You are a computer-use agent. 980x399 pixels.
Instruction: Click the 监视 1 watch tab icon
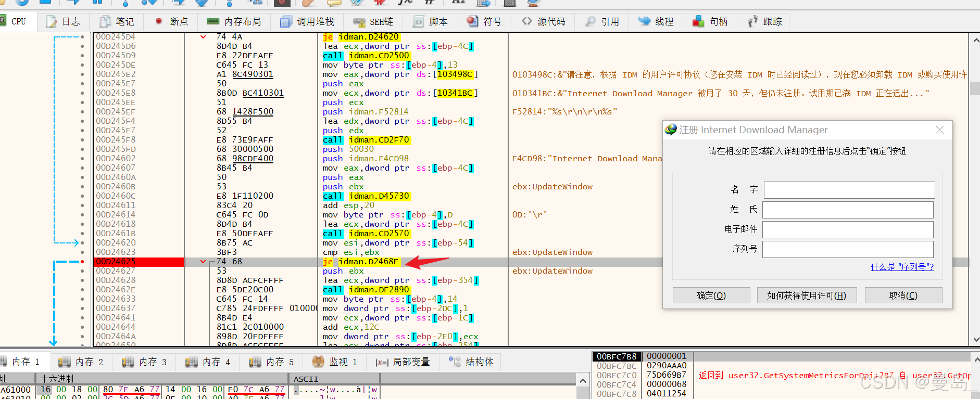click(x=318, y=362)
